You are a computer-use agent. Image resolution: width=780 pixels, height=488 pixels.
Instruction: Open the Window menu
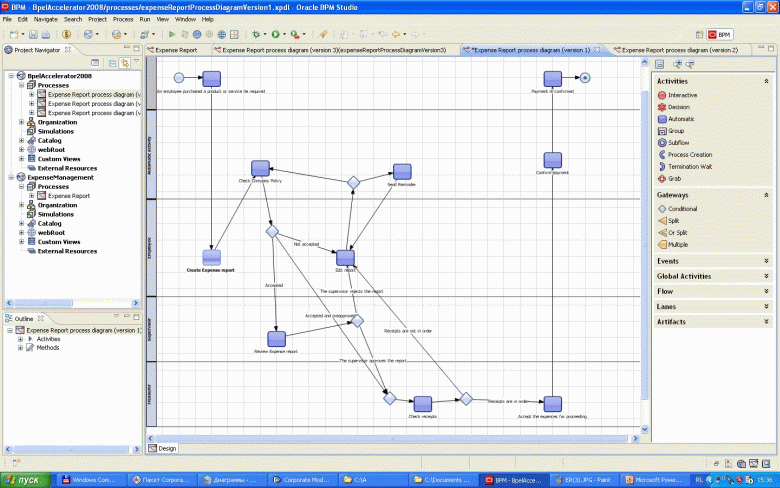pyautogui.click(x=185, y=19)
